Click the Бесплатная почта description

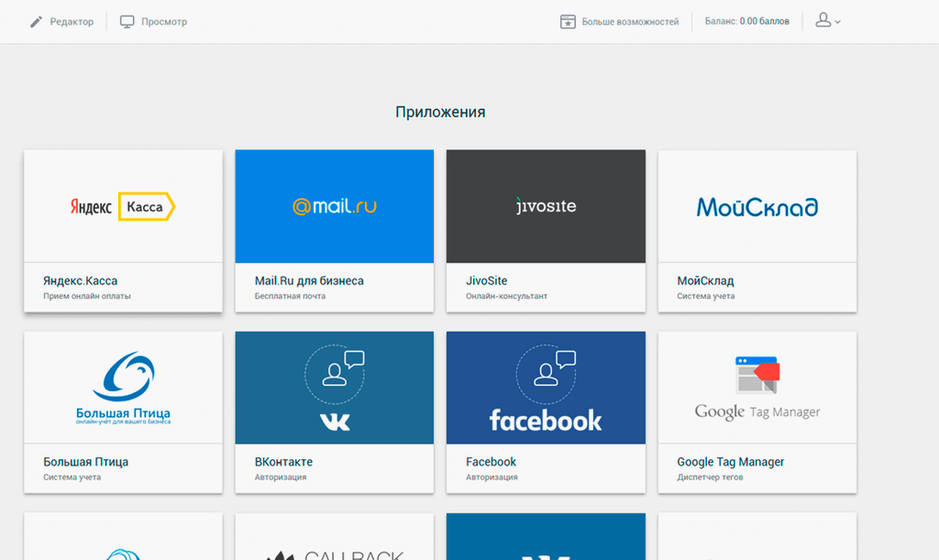(x=290, y=296)
